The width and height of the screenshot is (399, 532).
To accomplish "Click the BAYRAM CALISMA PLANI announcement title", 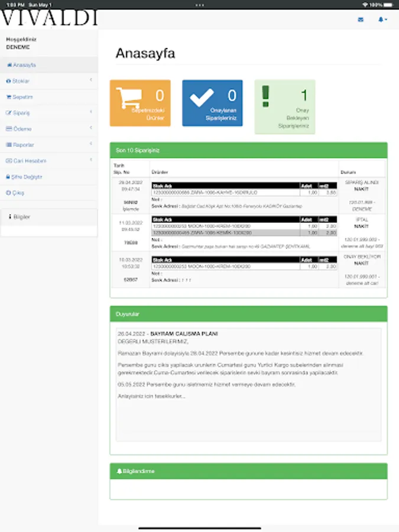I will point(184,334).
